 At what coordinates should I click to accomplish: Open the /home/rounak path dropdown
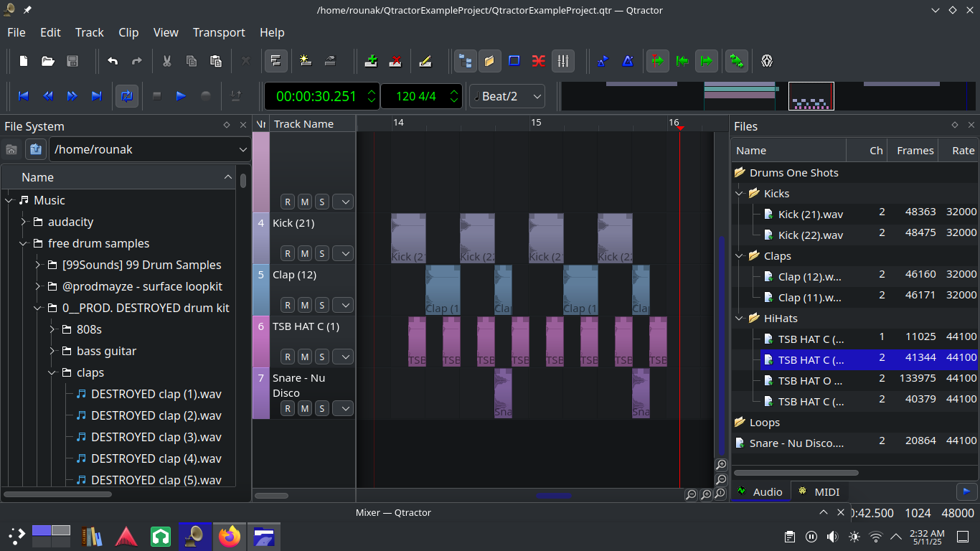point(242,149)
